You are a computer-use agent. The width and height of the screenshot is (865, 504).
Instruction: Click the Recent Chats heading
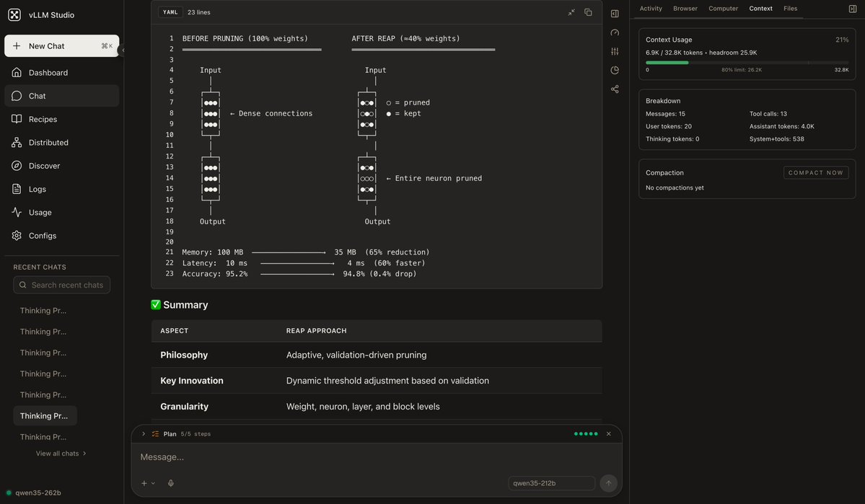click(40, 267)
